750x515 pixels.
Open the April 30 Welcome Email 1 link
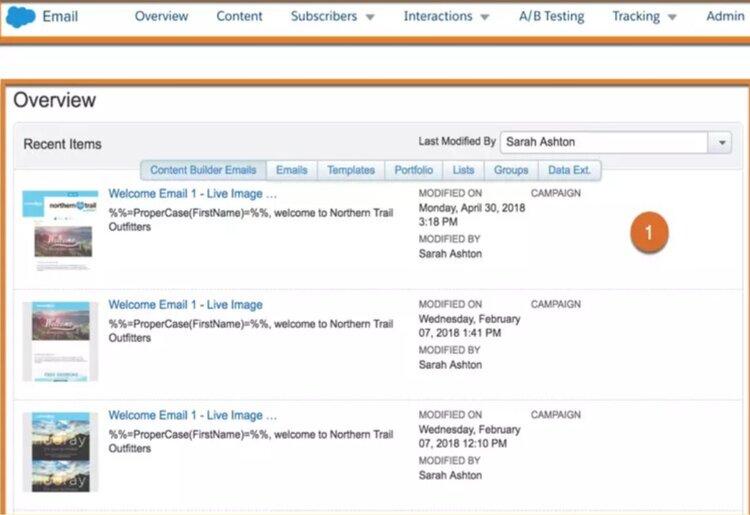click(x=192, y=194)
